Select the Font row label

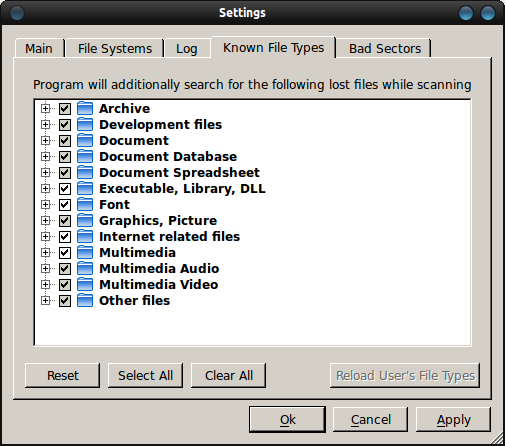pos(114,204)
